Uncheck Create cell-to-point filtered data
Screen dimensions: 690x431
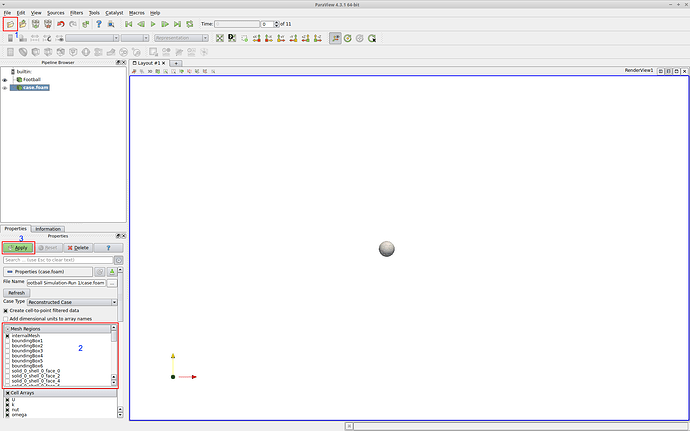point(6,311)
